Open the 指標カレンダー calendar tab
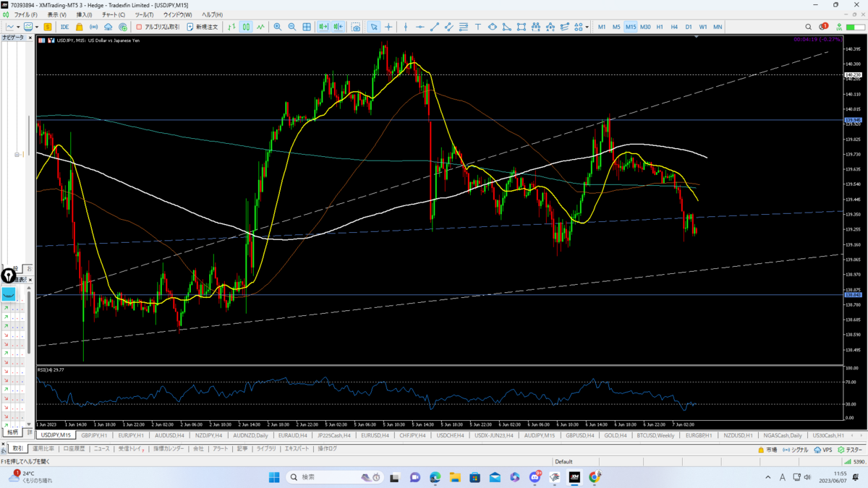 pos(168,449)
